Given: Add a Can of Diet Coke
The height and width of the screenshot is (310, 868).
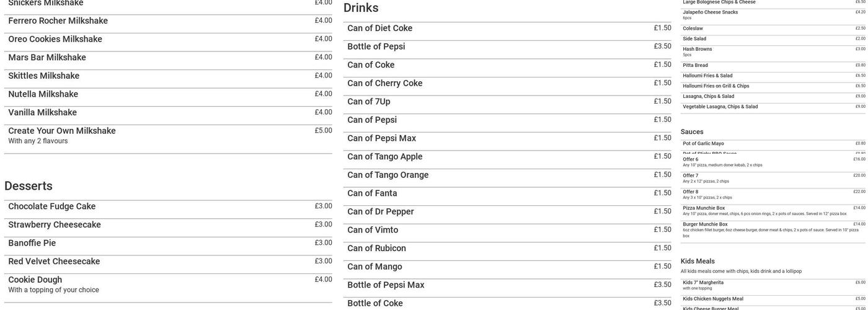Looking at the screenshot, I should (x=379, y=29).
